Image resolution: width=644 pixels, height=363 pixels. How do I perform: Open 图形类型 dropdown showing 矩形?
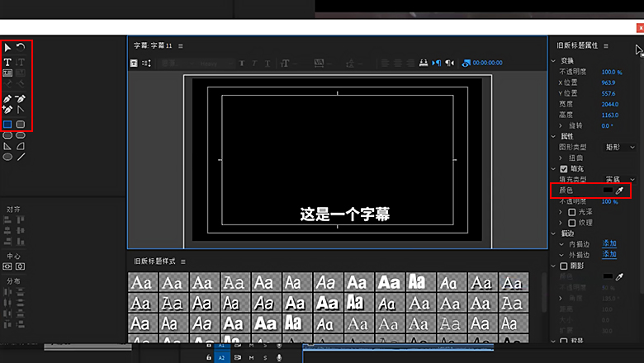point(620,147)
